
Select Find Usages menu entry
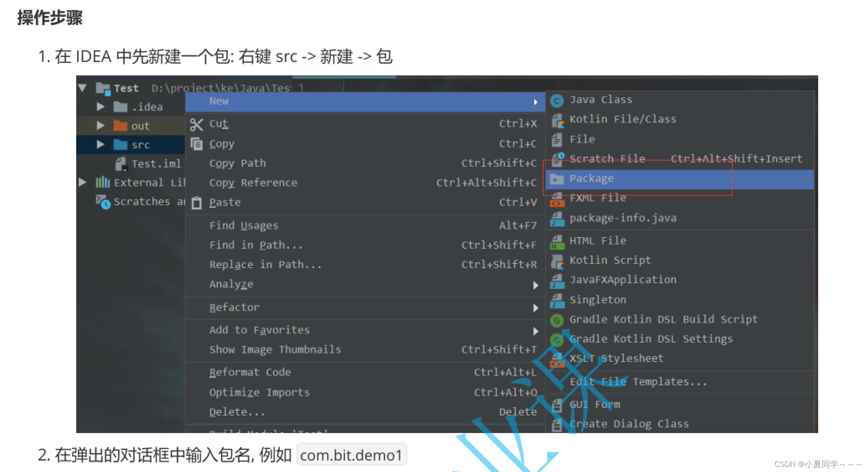(x=365, y=226)
